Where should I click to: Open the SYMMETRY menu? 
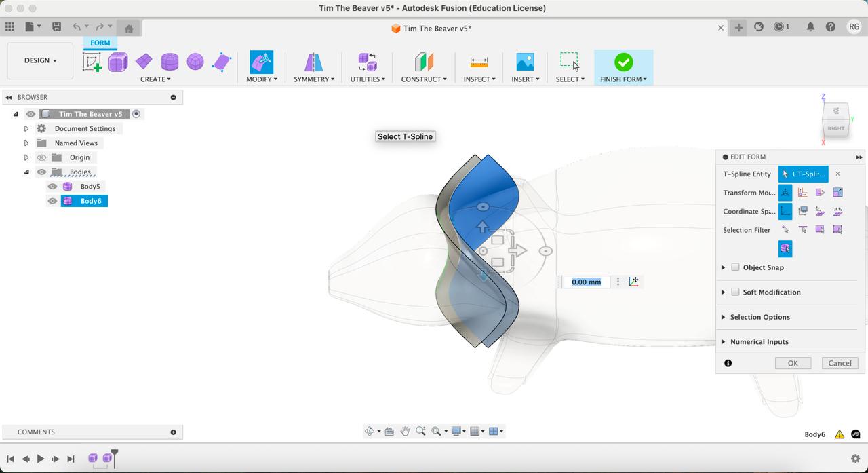click(x=313, y=79)
